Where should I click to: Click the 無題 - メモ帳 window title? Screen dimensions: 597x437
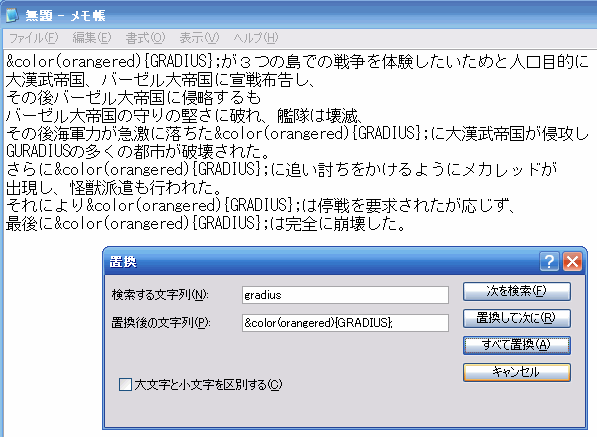(65, 15)
